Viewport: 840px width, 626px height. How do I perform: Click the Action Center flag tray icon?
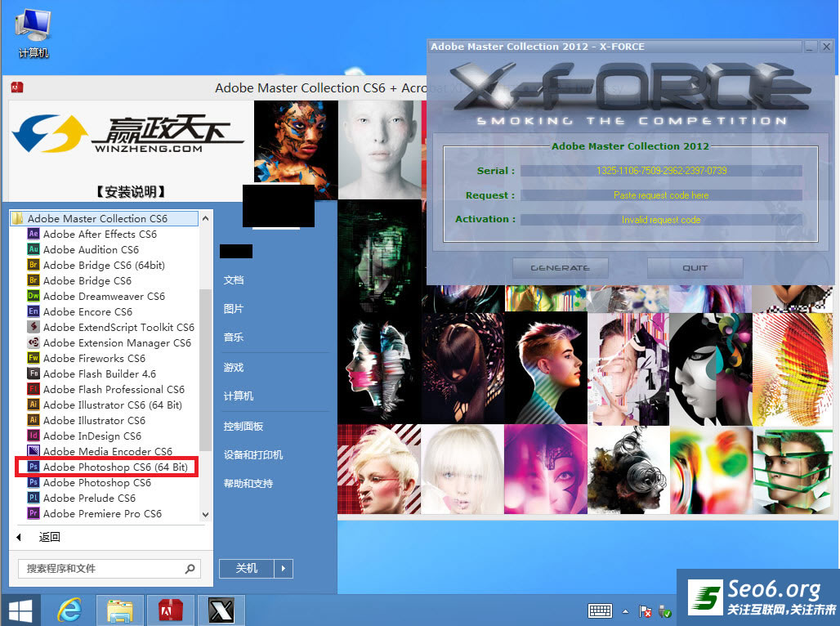(x=645, y=611)
